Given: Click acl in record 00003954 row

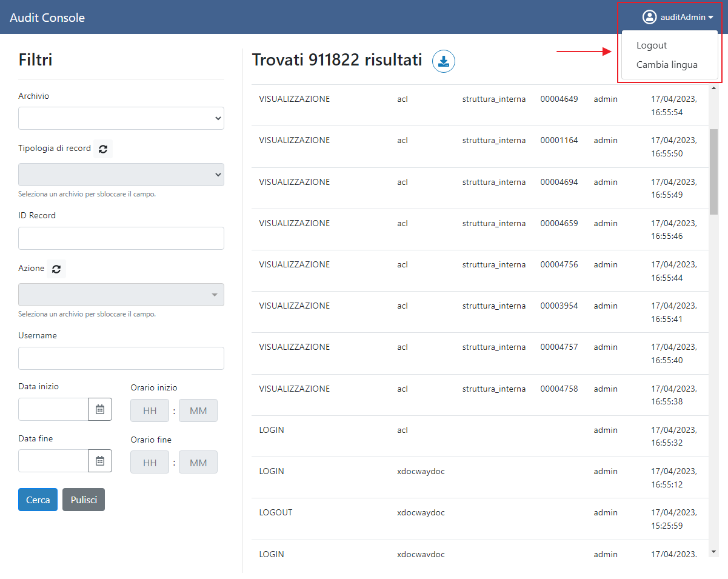Looking at the screenshot, I should coord(402,306).
